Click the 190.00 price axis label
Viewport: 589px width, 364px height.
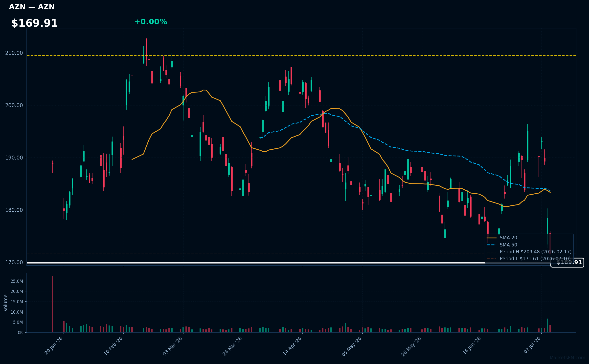point(14,158)
